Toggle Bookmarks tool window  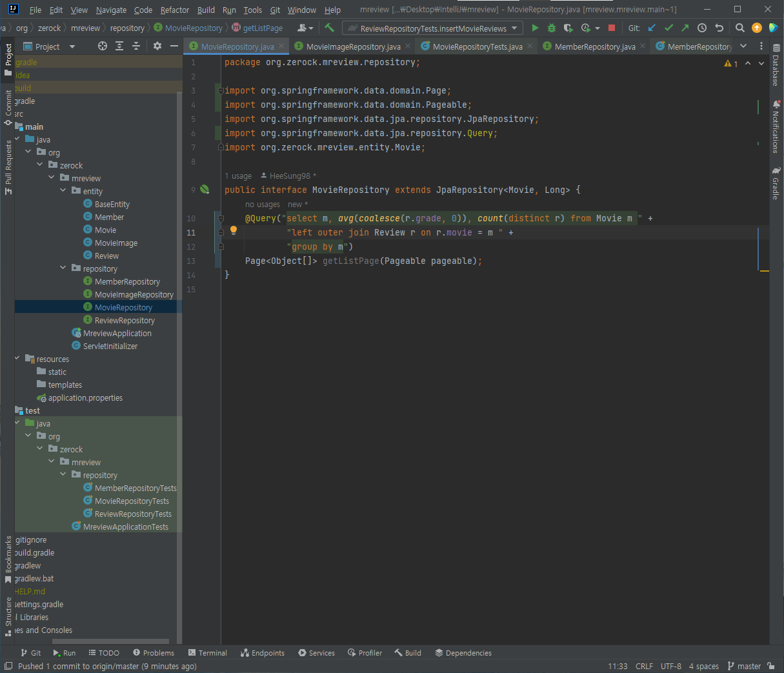tap(8, 559)
